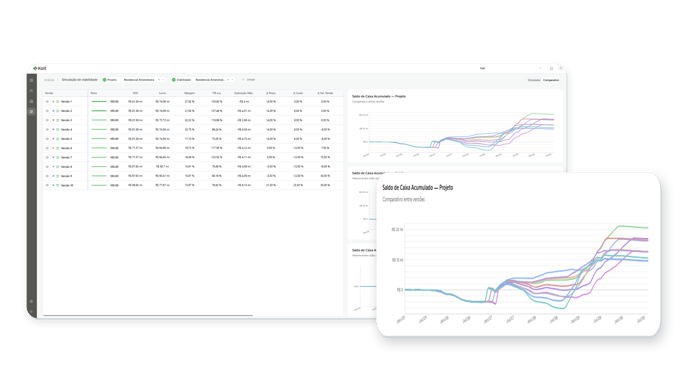Click the shield icon of Versão 3
Image resolution: width=680 pixels, height=382 pixels.
[x=58, y=120]
